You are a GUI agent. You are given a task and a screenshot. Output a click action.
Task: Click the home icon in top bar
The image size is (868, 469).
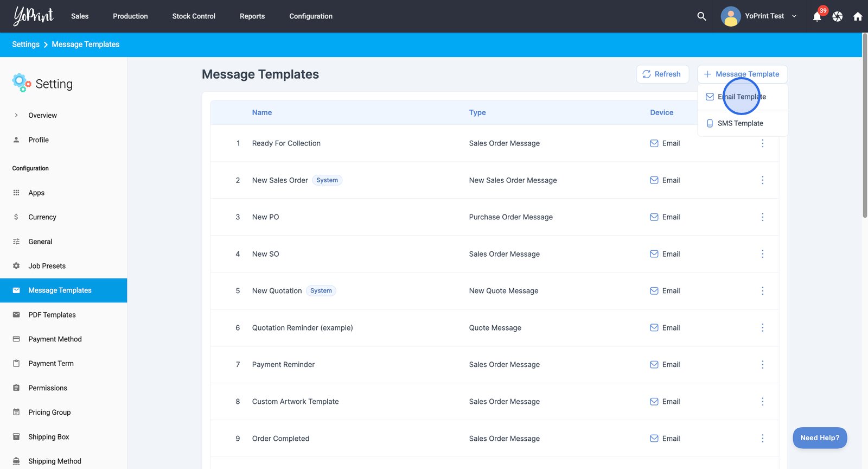coord(858,17)
